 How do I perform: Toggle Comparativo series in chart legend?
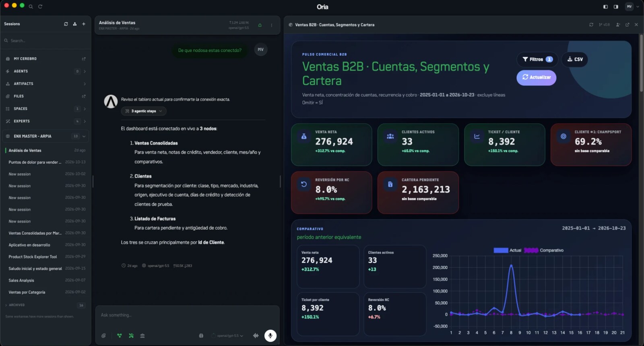click(544, 250)
